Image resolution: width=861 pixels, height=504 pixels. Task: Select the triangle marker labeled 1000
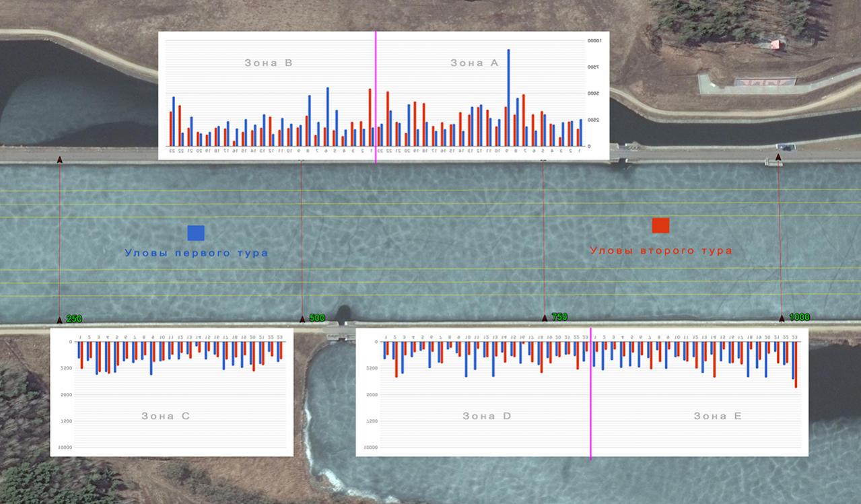click(x=782, y=318)
